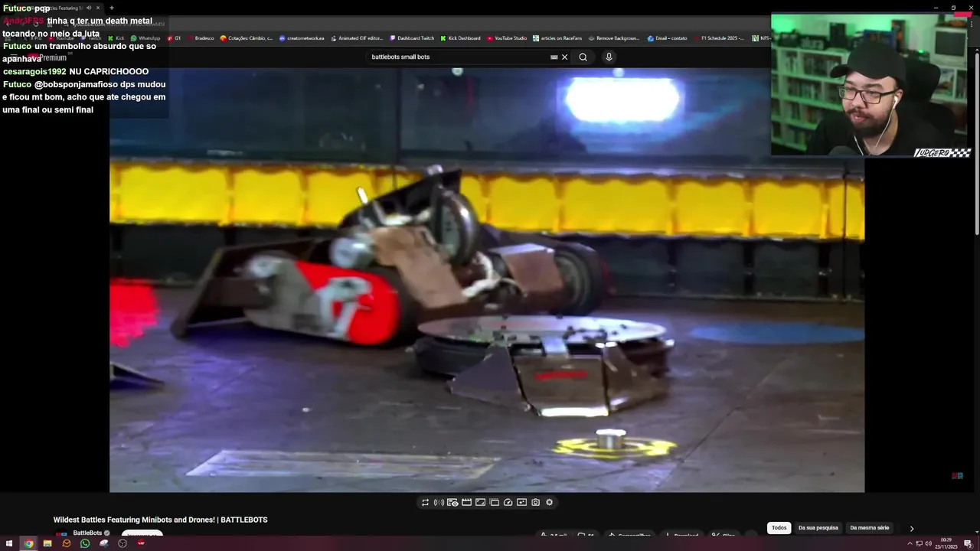
Task: Clear the search box with X
Action: coord(565,57)
